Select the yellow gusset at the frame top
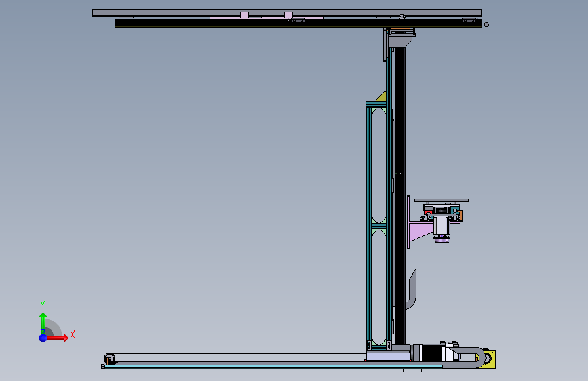The width and height of the screenshot is (588, 381). point(381,96)
